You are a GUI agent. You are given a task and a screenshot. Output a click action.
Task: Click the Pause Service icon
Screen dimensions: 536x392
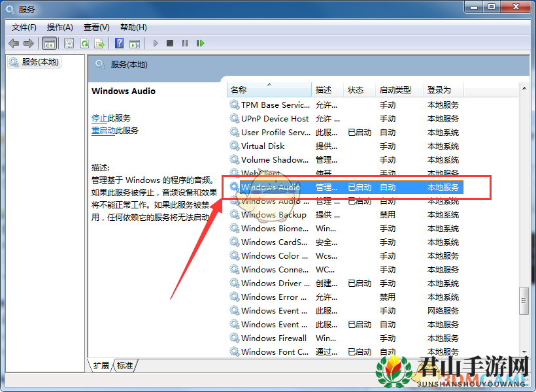pos(185,43)
